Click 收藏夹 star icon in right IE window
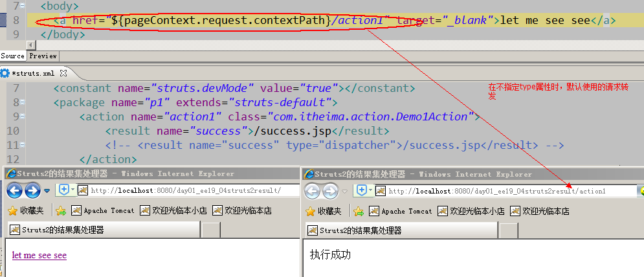Viewport: 644px width, 277px height. click(x=311, y=211)
